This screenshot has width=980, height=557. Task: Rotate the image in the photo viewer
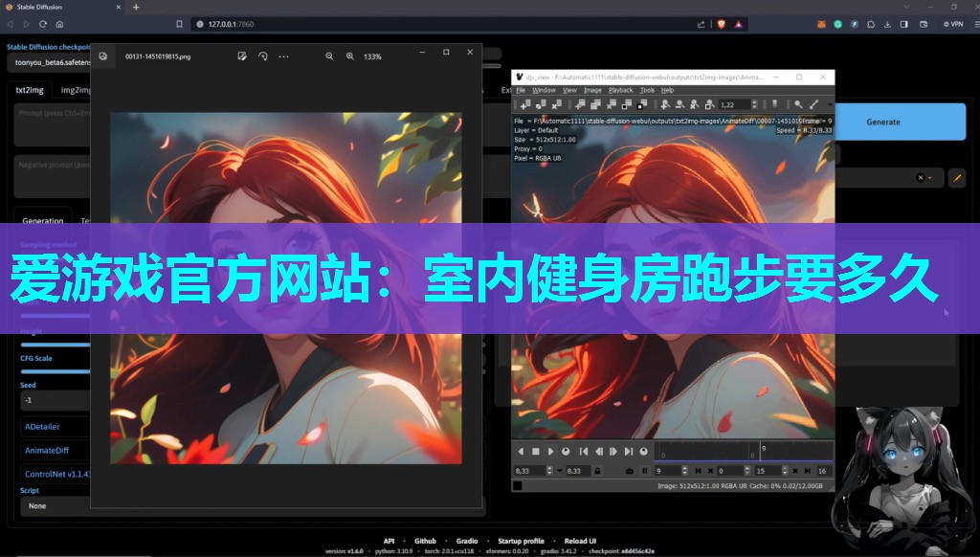[x=263, y=56]
